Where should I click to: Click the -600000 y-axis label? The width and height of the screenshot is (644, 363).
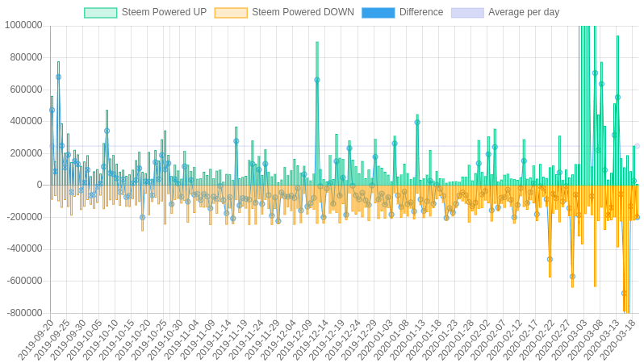tap(24, 281)
